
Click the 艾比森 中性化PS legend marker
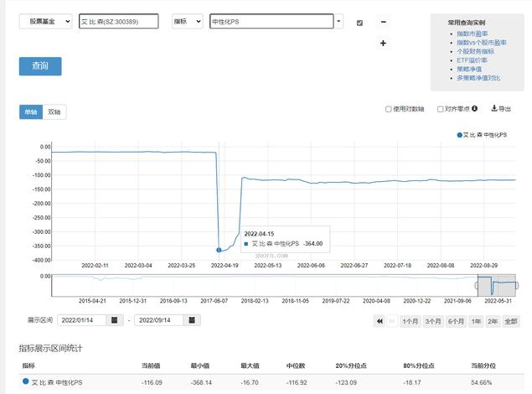460,134
